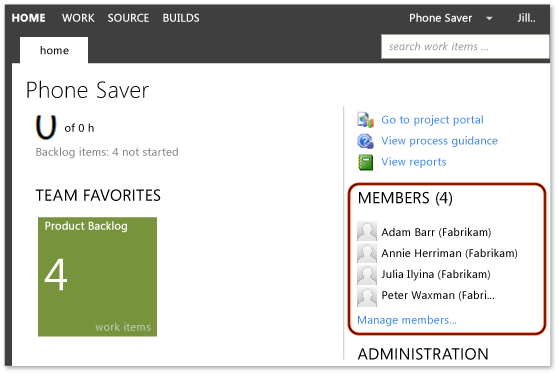Click the Manage members link

point(407,320)
